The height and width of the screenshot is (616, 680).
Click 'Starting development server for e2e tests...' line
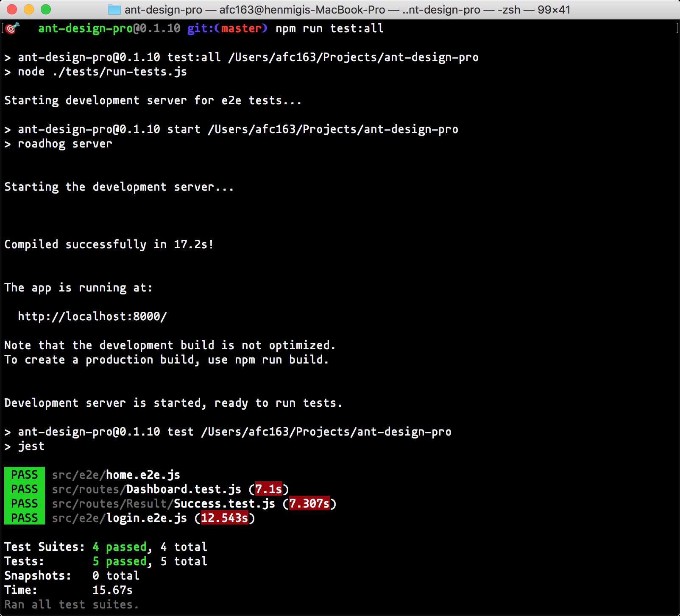[153, 100]
